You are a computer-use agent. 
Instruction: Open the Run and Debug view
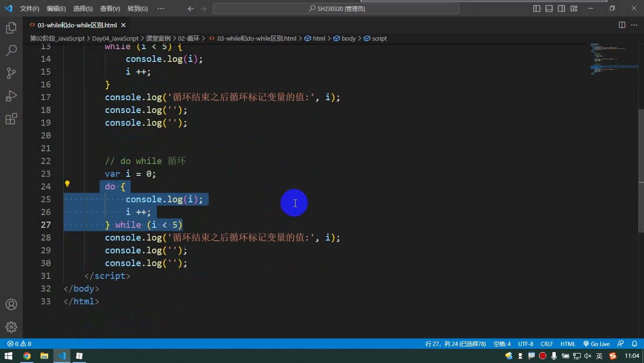(x=11, y=96)
